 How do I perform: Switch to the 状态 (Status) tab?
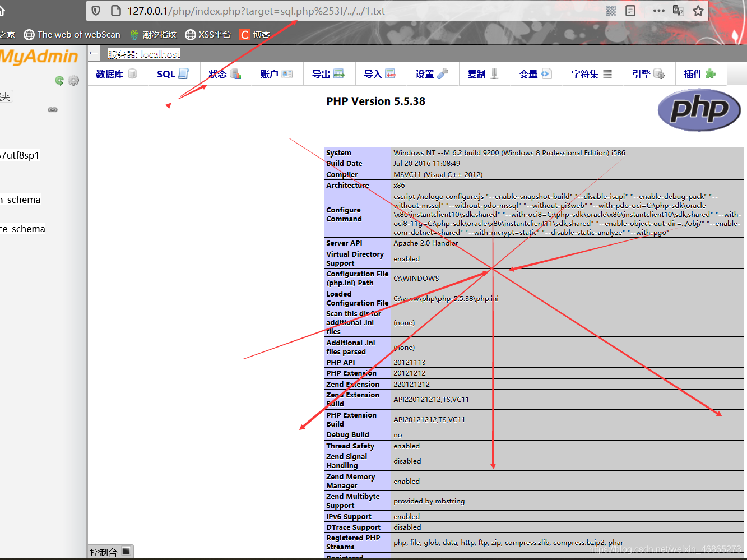point(225,74)
